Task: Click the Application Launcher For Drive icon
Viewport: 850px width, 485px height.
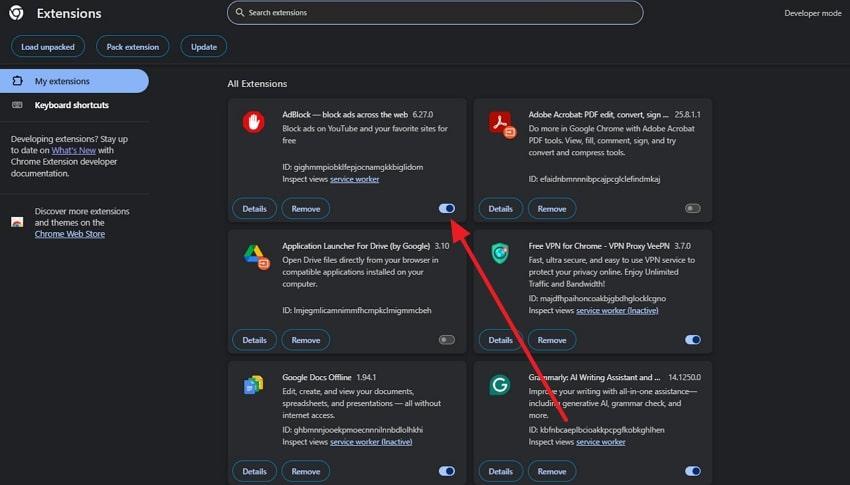Action: tap(256, 256)
